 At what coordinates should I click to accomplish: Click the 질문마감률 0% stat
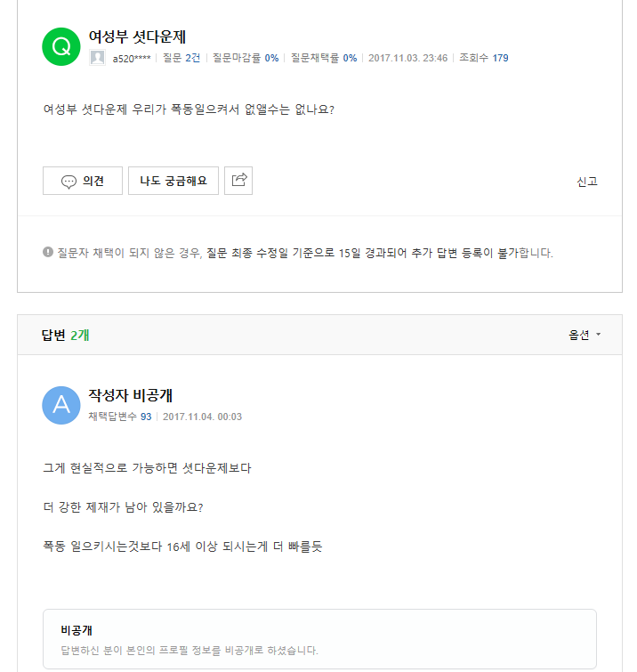246,58
